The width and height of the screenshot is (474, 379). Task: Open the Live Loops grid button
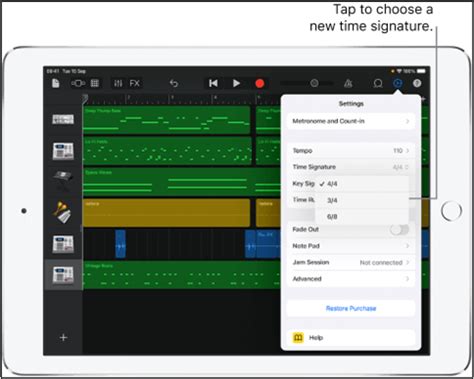tap(95, 83)
